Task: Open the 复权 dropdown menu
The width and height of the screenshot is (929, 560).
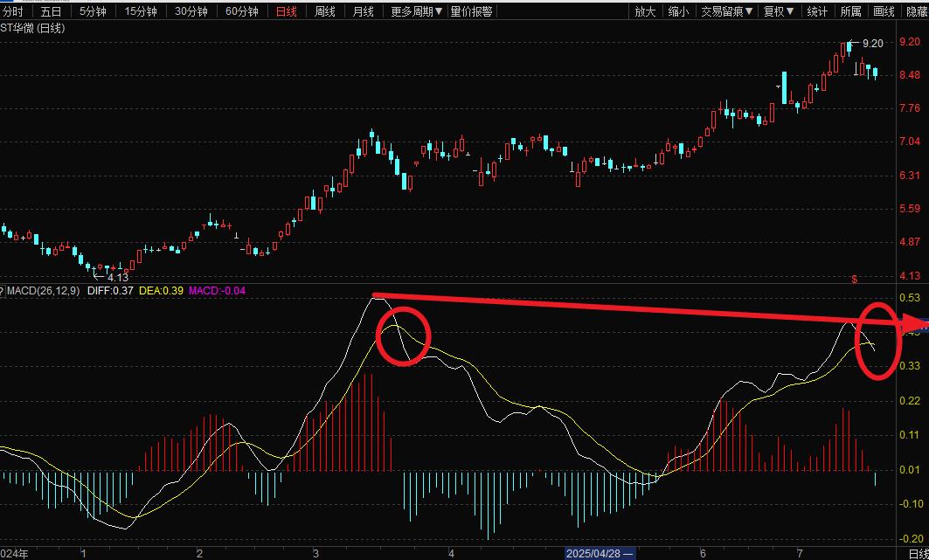Action: coord(779,11)
